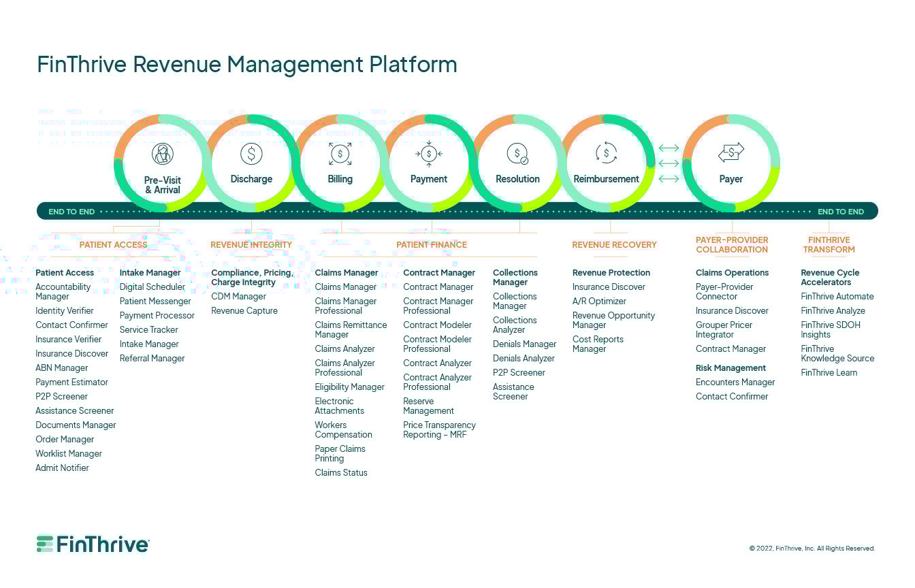The width and height of the screenshot is (915, 588).
Task: Click Claims Status at bottom of Claims Manager list
Action: tap(341, 472)
